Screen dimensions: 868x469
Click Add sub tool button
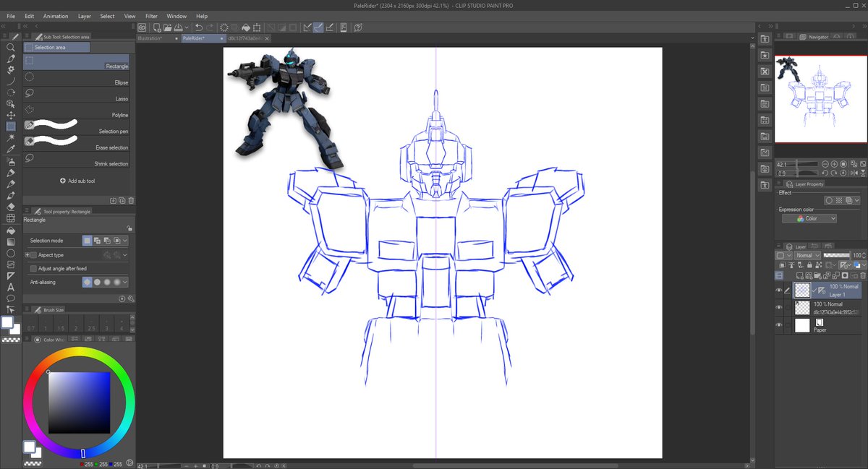(x=77, y=181)
